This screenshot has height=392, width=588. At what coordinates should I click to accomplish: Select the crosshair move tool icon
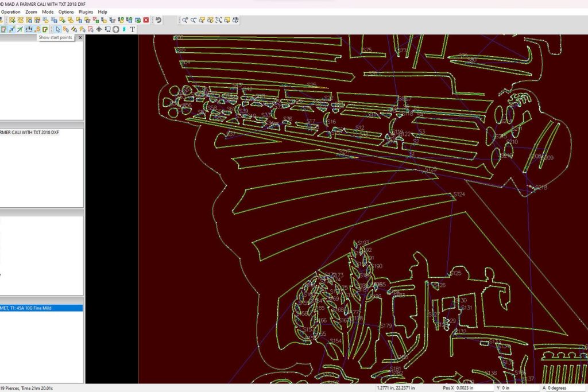point(99,29)
